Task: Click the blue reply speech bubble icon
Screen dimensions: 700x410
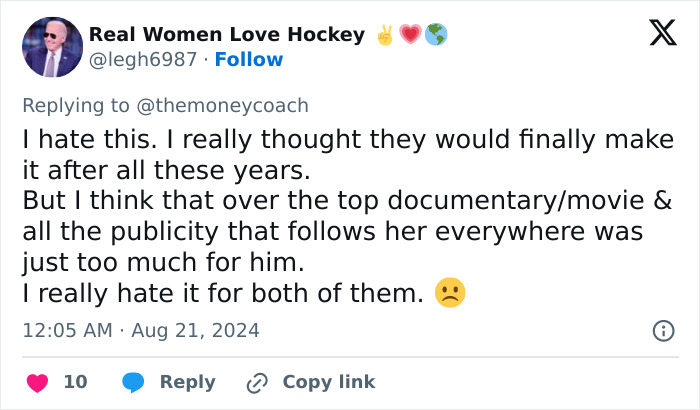Action: coord(131,382)
